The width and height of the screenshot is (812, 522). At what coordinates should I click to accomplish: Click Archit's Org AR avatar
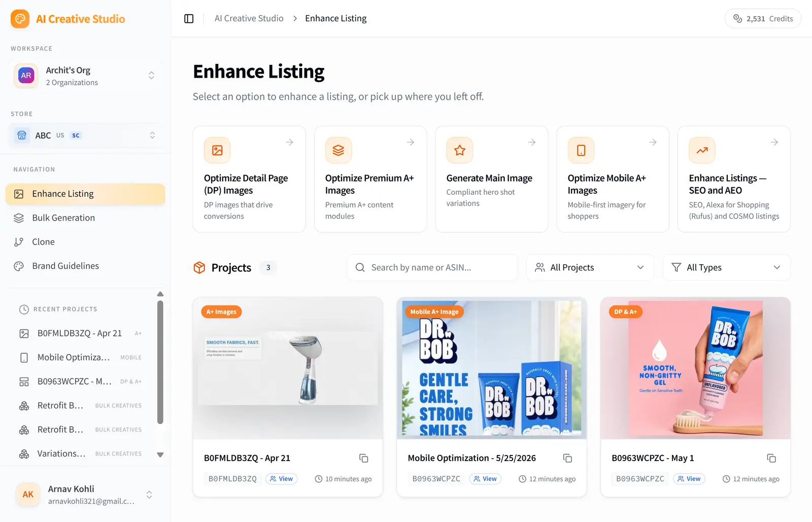click(26, 76)
